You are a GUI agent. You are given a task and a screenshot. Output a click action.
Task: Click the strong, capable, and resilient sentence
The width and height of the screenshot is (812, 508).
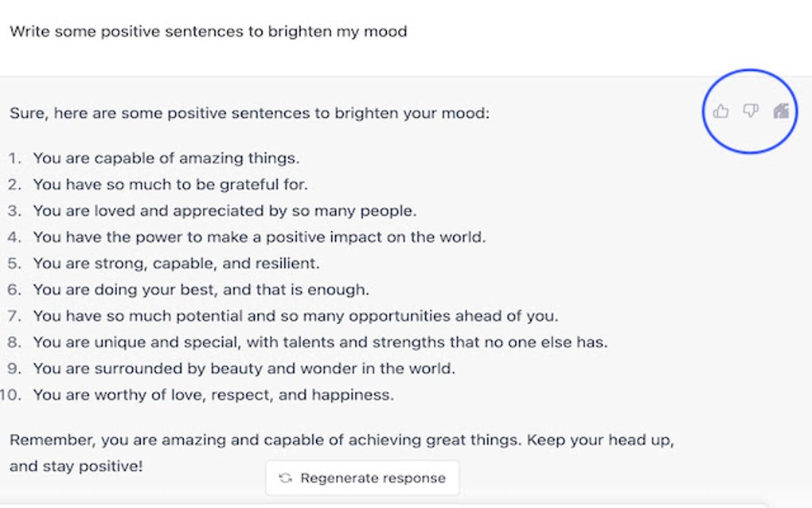click(x=176, y=264)
